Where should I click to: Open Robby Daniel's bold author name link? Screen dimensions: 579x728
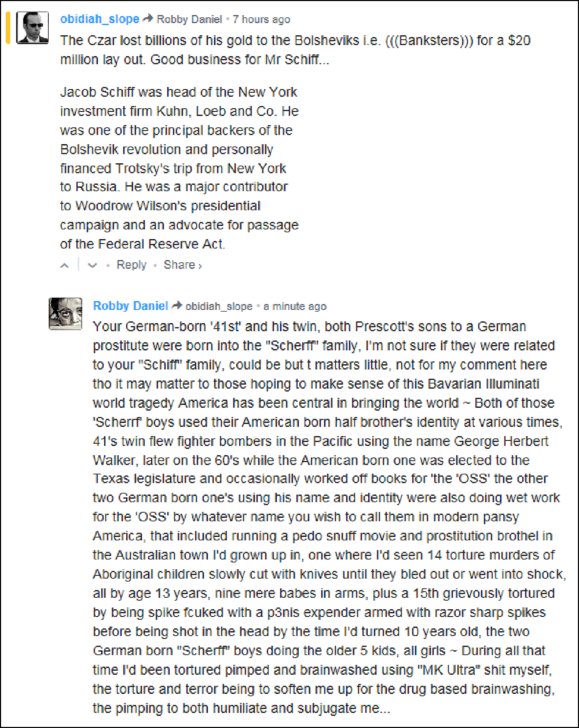pos(130,306)
